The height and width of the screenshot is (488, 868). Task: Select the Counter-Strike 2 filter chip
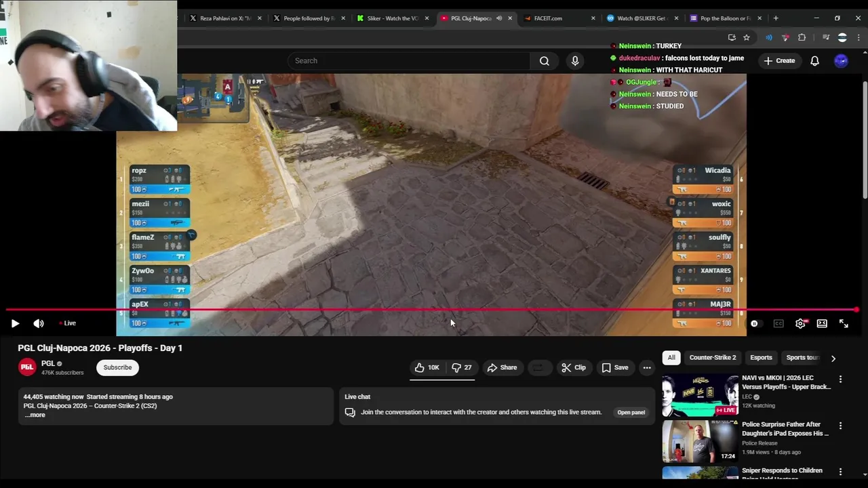tap(713, 358)
